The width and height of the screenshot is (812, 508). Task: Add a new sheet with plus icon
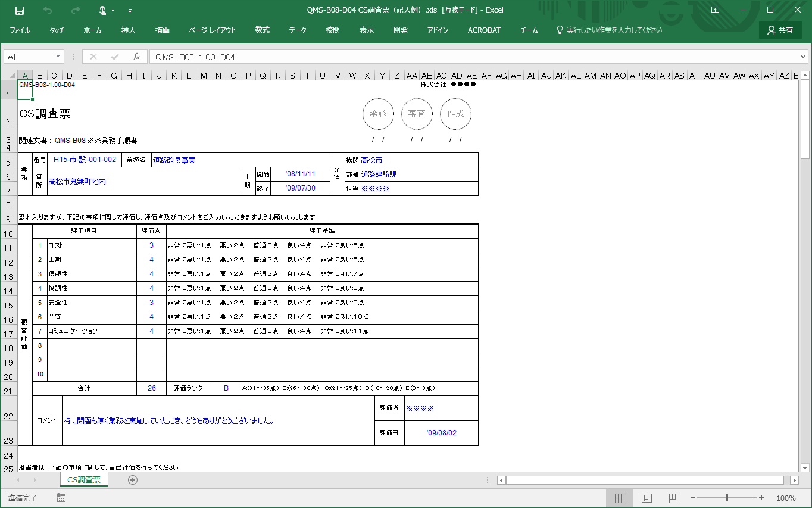133,480
